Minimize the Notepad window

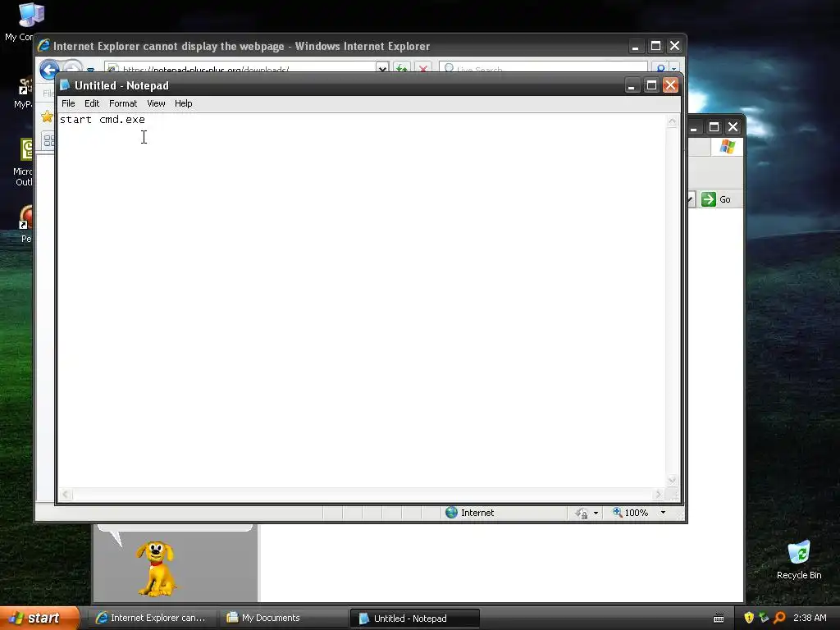click(x=632, y=85)
